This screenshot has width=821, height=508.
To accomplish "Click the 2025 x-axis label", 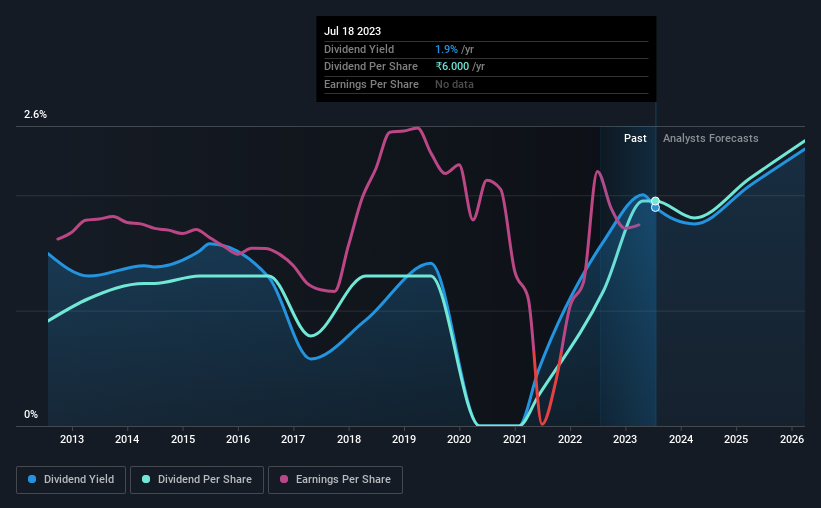I will [736, 439].
